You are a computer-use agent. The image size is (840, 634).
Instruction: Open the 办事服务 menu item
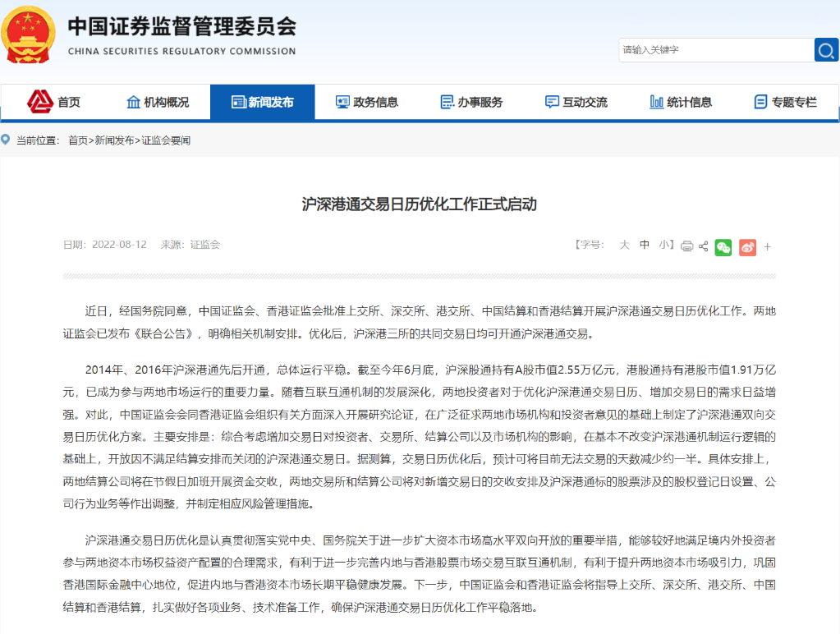click(x=471, y=103)
